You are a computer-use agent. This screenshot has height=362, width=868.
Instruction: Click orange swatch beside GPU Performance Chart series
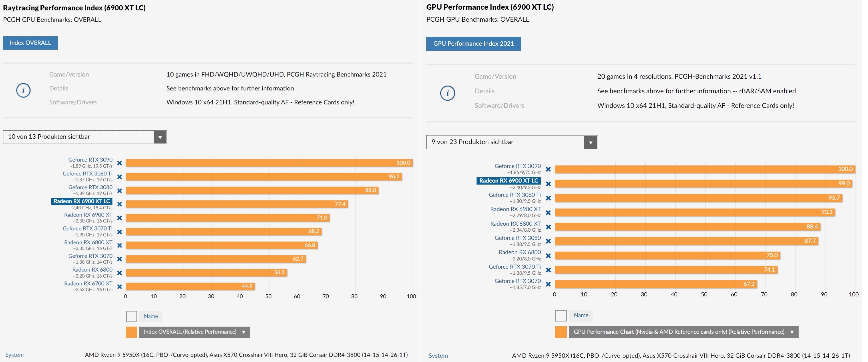click(x=561, y=332)
